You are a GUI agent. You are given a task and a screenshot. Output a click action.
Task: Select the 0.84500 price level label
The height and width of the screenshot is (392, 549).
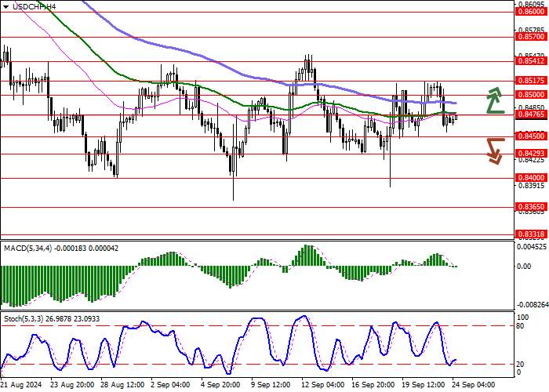[x=531, y=136]
